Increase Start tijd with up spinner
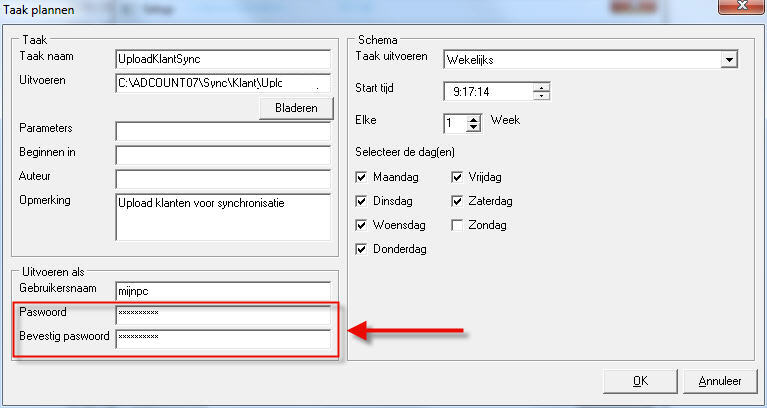 coord(541,87)
